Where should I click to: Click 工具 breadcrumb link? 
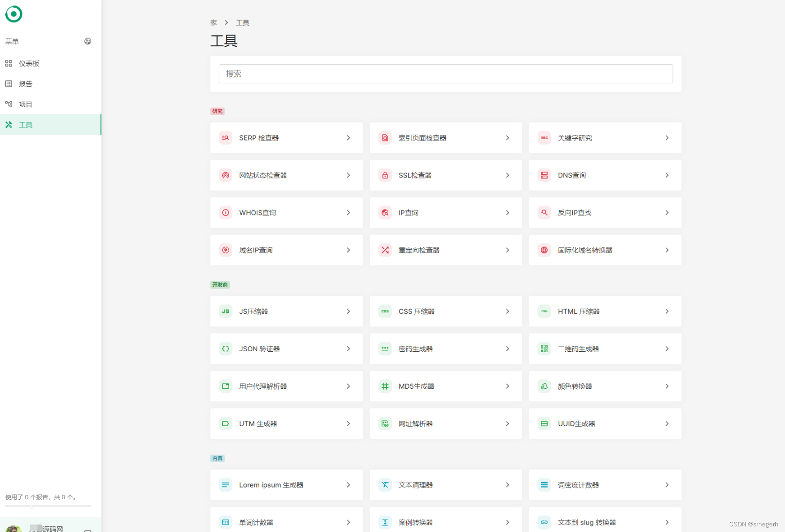242,22
